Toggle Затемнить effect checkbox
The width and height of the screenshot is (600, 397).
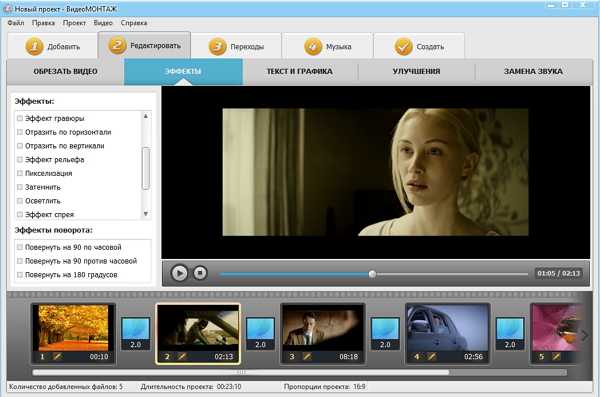(x=20, y=187)
